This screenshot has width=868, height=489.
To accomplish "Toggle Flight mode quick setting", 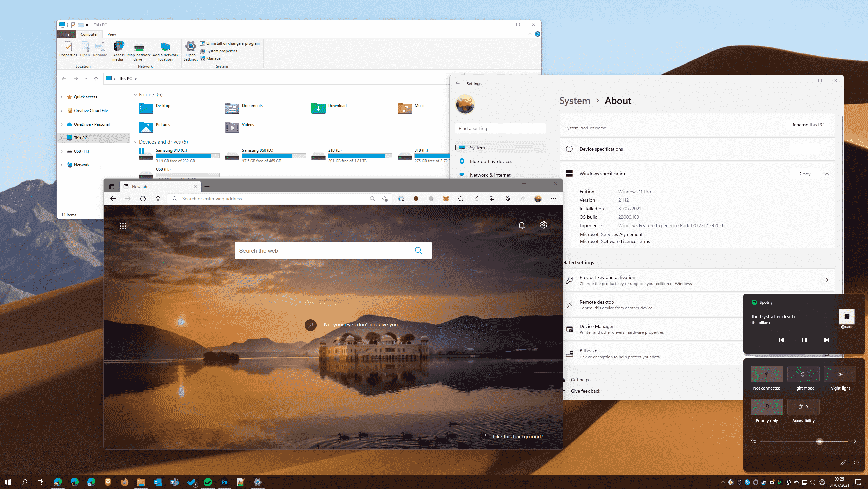I will pyautogui.click(x=802, y=374).
